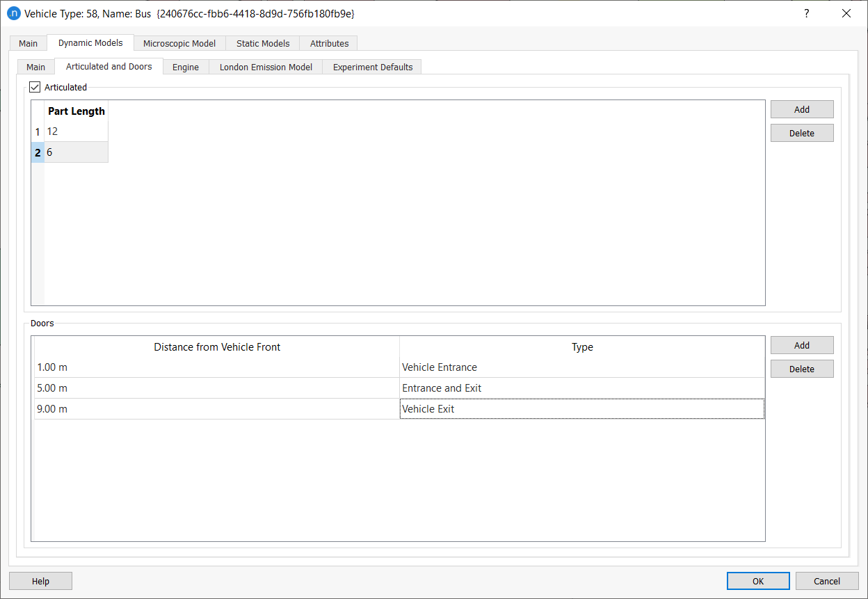Open the Experiment Defaults sub-tab
Viewport: 868px width, 599px height.
372,67
